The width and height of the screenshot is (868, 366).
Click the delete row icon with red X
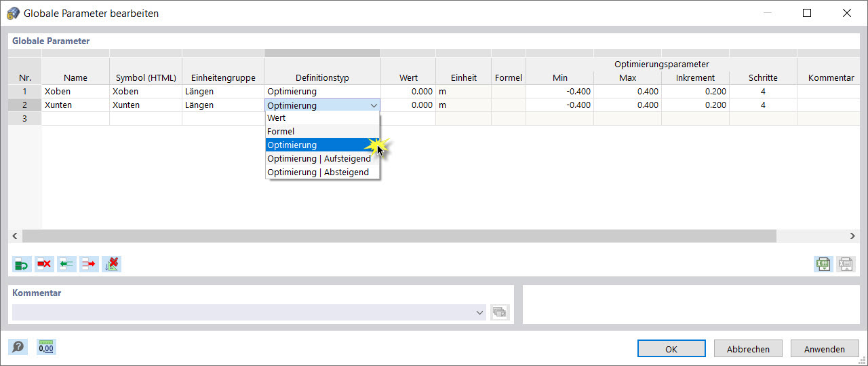coord(44,264)
